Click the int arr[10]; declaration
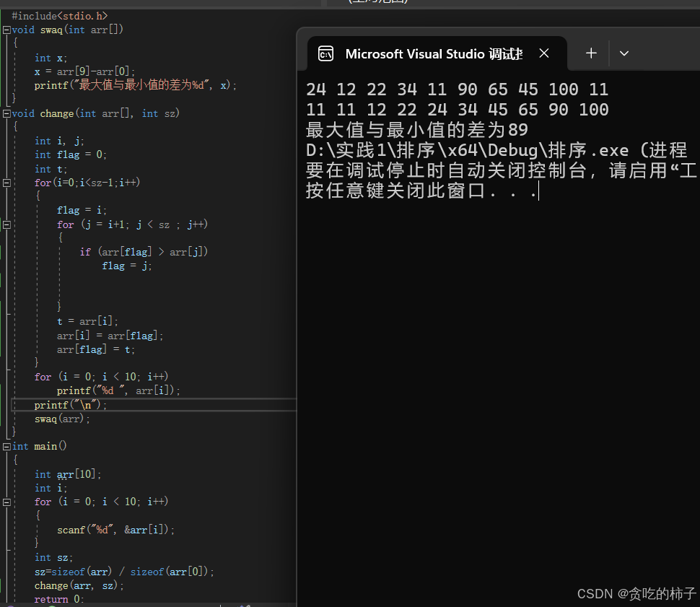Screen dimensions: 700x607 click(x=68, y=474)
